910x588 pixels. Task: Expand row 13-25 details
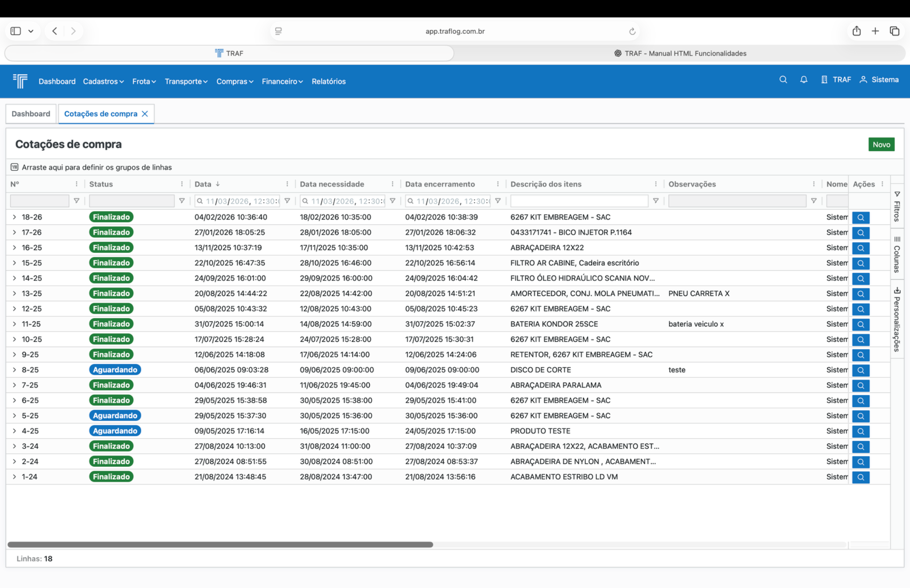coord(14,293)
